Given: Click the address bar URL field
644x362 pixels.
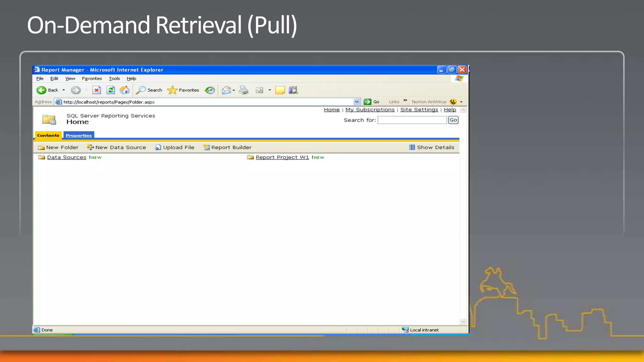Looking at the screenshot, I should (208, 102).
